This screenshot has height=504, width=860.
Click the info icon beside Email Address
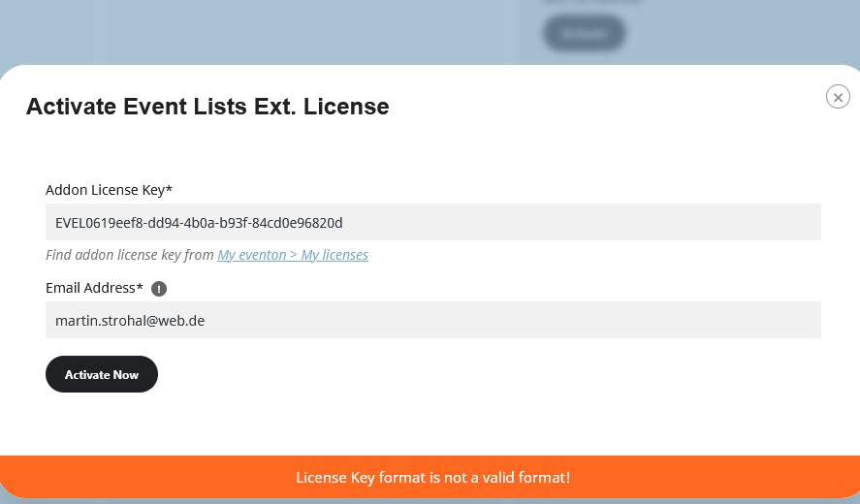pos(159,288)
